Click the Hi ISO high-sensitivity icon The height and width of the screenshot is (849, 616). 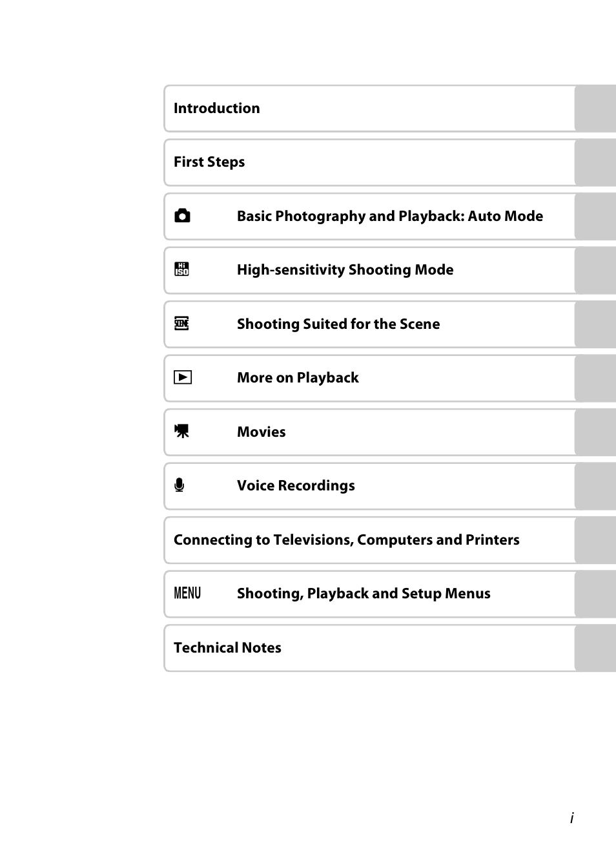point(182,269)
